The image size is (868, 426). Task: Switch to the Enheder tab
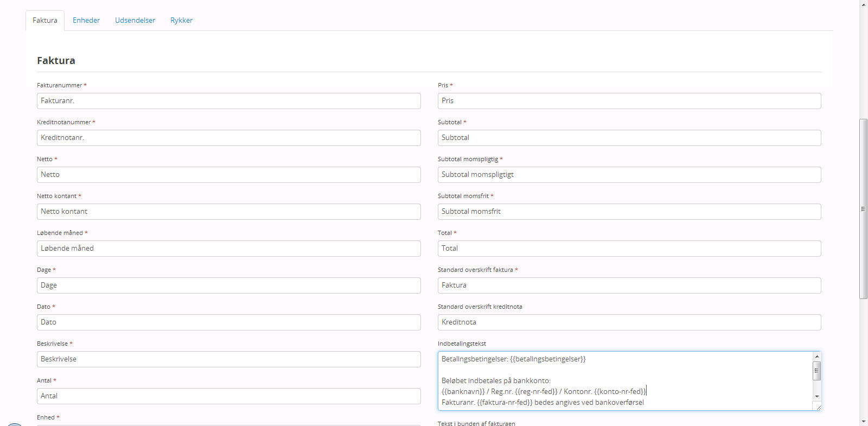(86, 21)
